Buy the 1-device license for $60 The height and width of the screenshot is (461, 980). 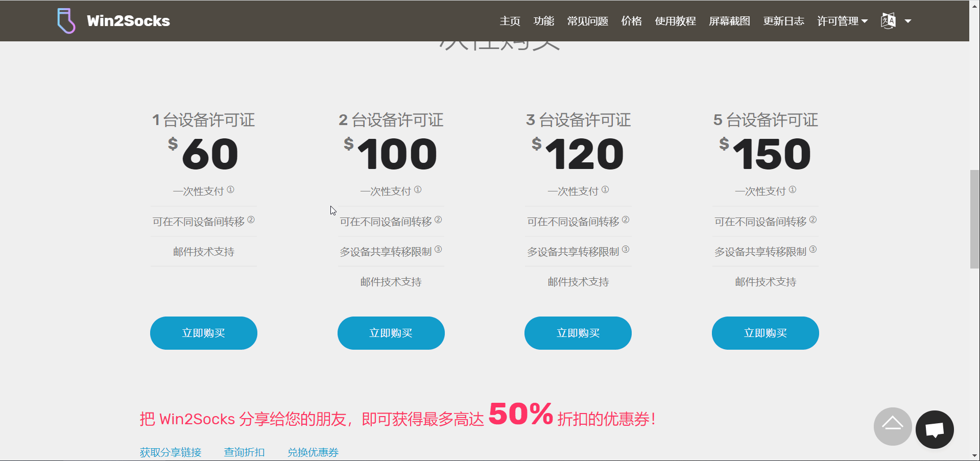tap(203, 333)
